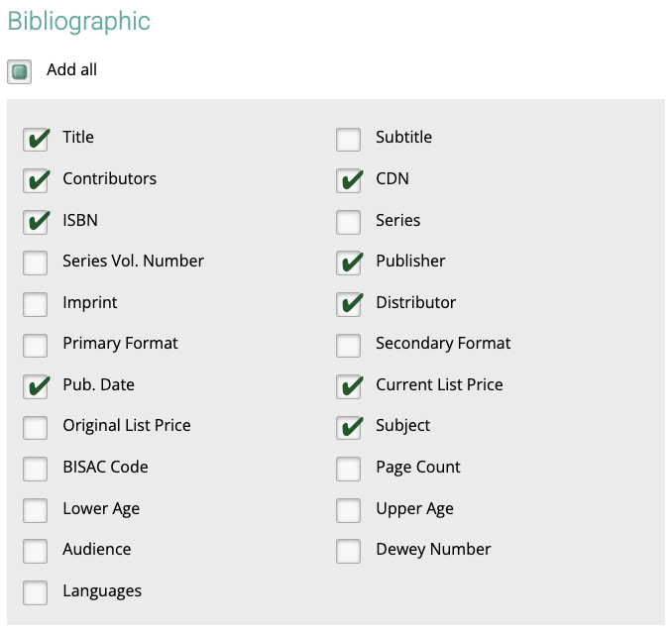Enable the Subtitle checkbox
672x634 pixels.
tap(348, 140)
